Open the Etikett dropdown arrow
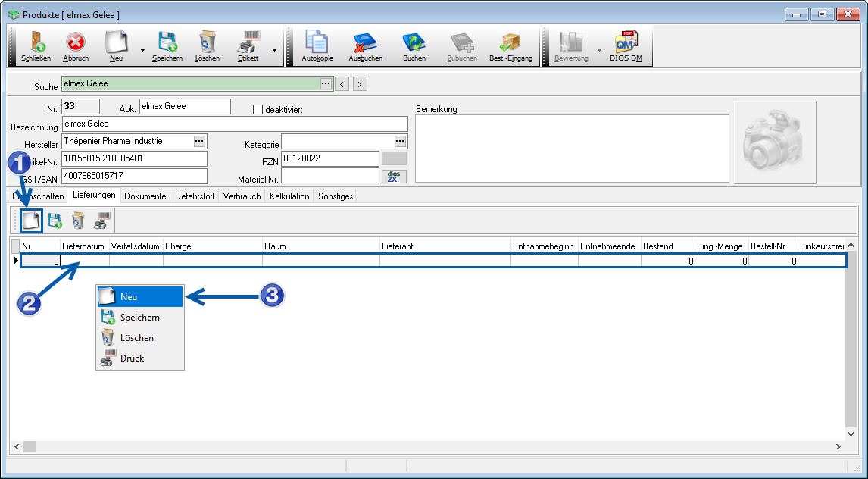 click(273, 50)
